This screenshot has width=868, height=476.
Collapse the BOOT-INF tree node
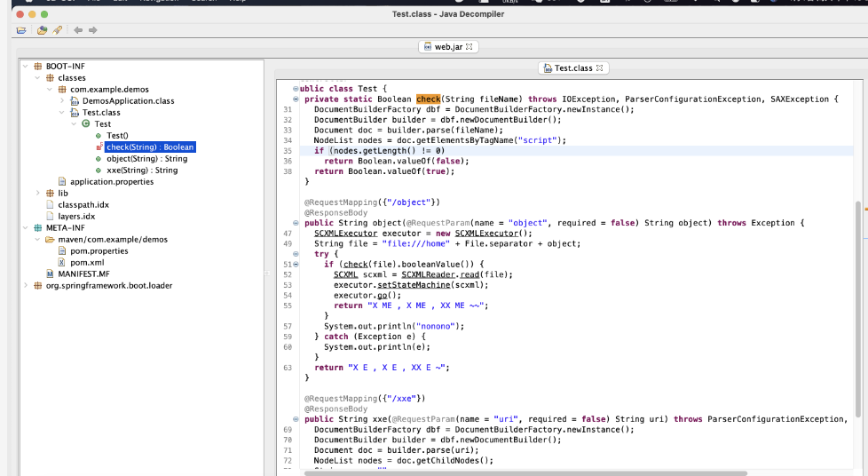coord(26,66)
